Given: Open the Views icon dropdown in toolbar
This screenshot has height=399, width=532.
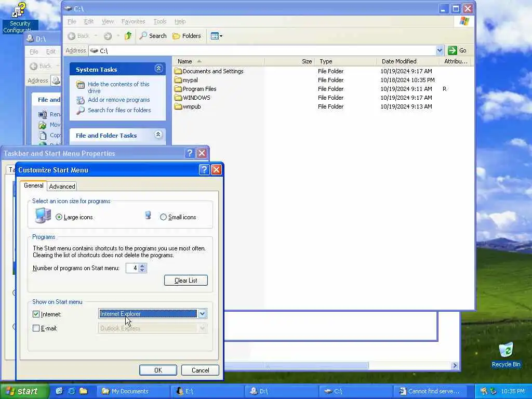Looking at the screenshot, I should [x=217, y=36].
